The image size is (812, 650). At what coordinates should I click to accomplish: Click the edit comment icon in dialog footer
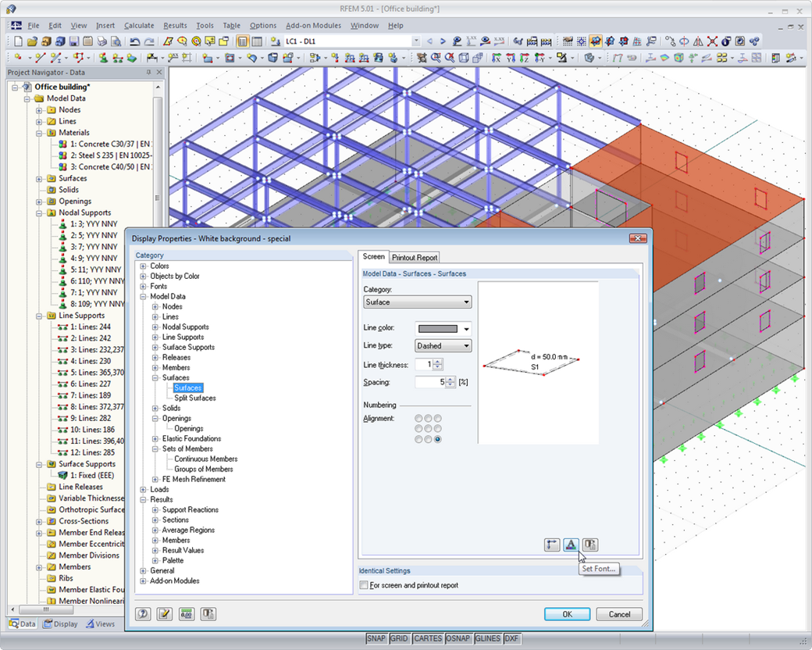coord(165,614)
